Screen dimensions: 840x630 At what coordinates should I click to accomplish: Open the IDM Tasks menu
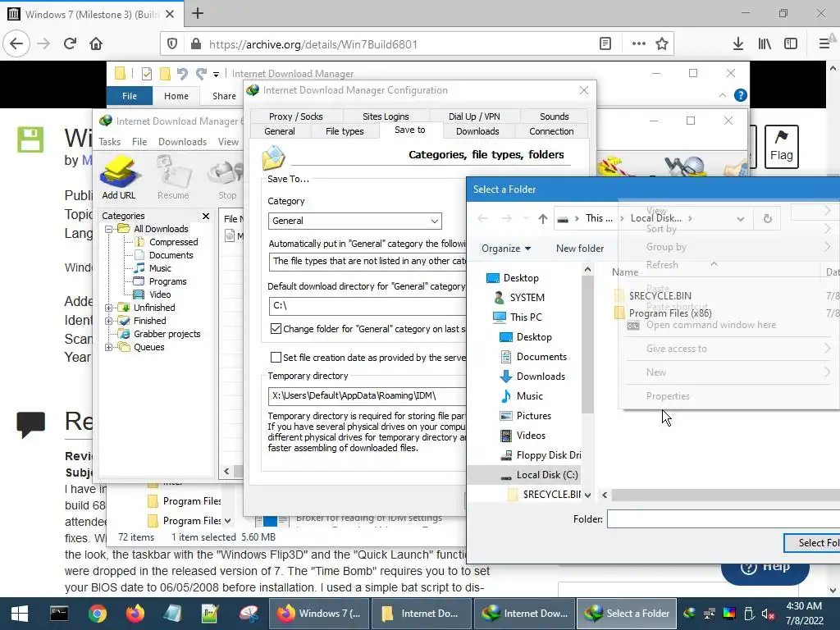(109, 141)
